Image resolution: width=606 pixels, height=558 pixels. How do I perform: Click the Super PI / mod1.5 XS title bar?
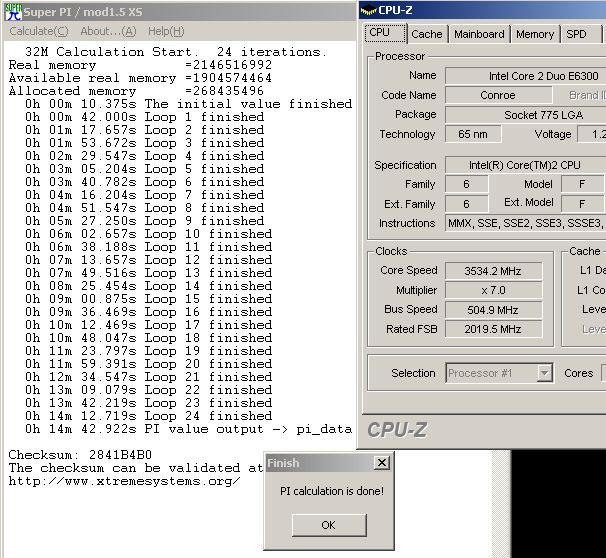[x=180, y=12]
